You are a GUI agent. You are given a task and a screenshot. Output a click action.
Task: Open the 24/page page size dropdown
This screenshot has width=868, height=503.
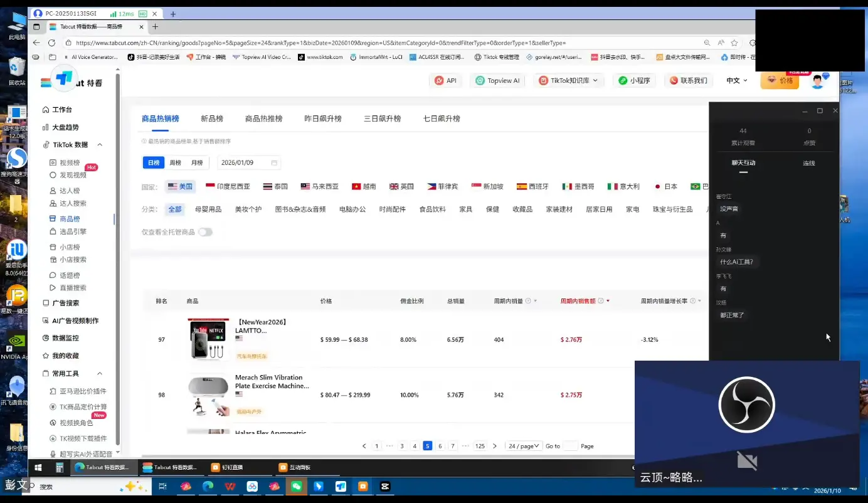point(524,445)
